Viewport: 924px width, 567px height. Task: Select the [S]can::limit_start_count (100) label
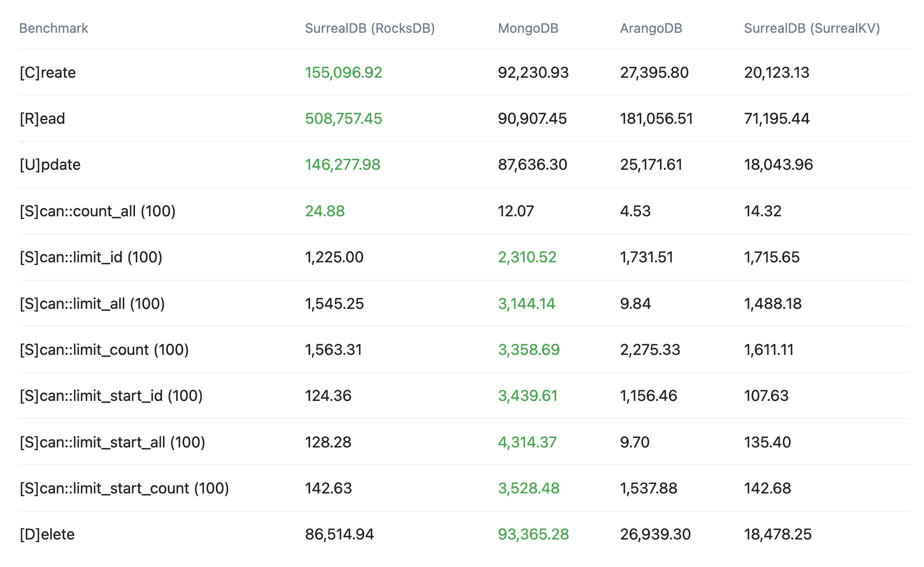tap(124, 488)
